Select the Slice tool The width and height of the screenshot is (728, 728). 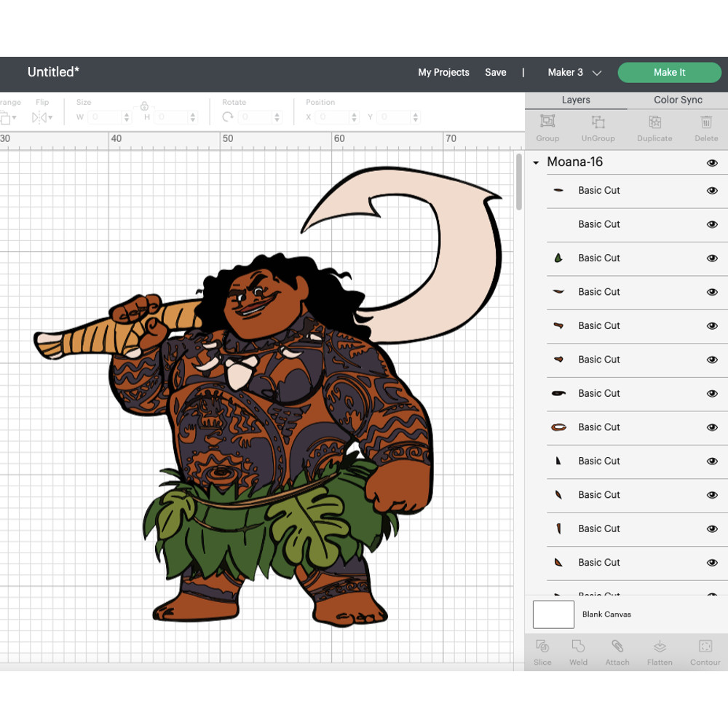(542, 652)
